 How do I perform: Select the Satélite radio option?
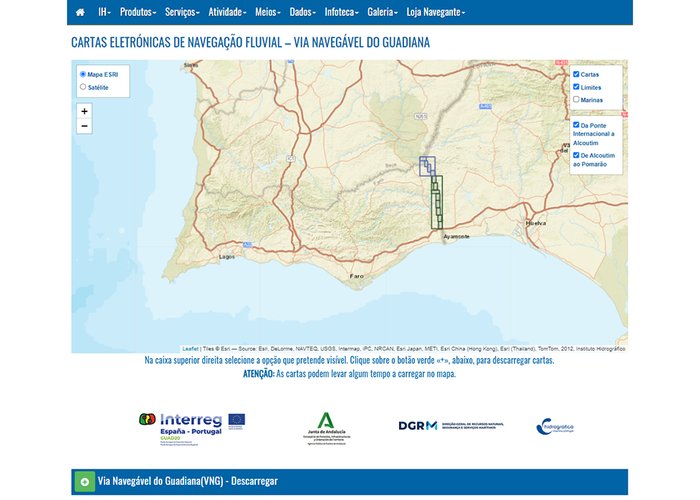coord(83,87)
